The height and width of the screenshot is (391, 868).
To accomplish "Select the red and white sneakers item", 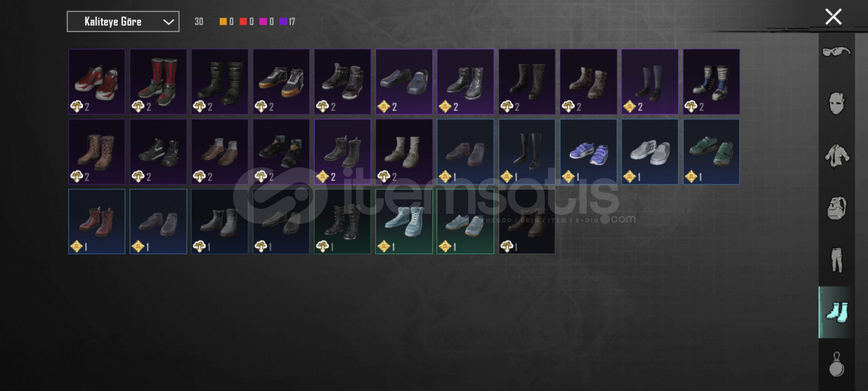I will (97, 82).
